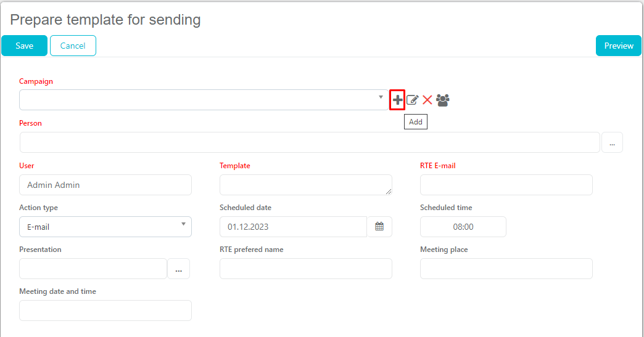Select the User field
Viewport: 644px width, 337px height.
click(105, 185)
